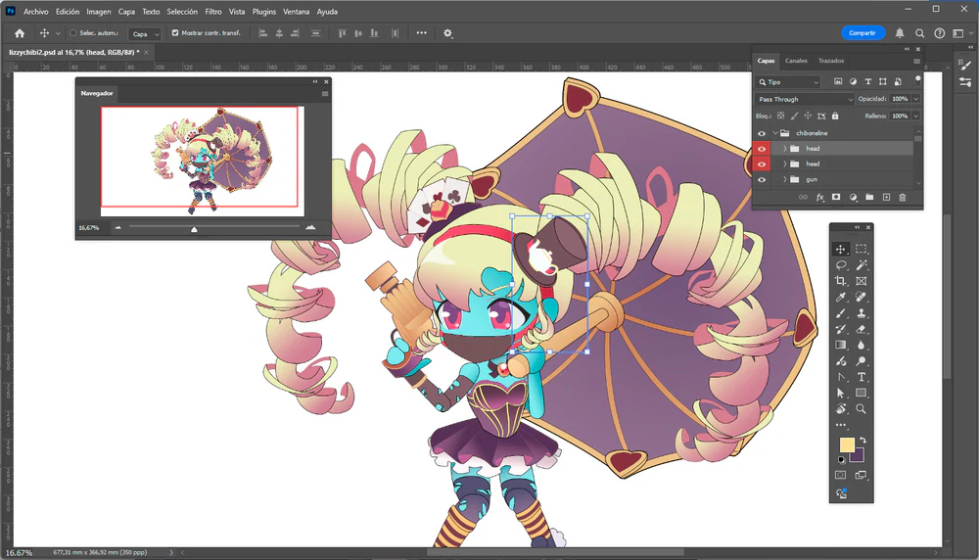Select the Spot Healing Brush tool
Screen dimensions: 979x560
[861, 298]
